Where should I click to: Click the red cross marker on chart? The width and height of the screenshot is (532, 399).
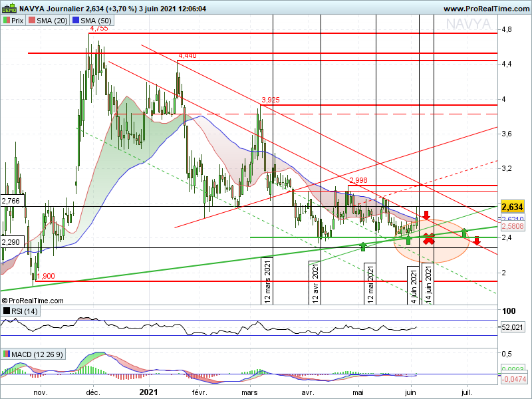point(428,239)
